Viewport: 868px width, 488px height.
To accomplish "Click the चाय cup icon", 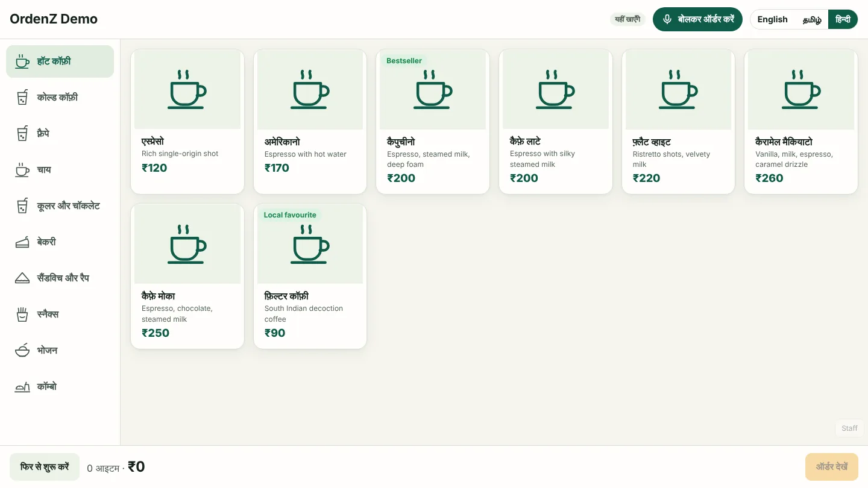I will coord(22,170).
